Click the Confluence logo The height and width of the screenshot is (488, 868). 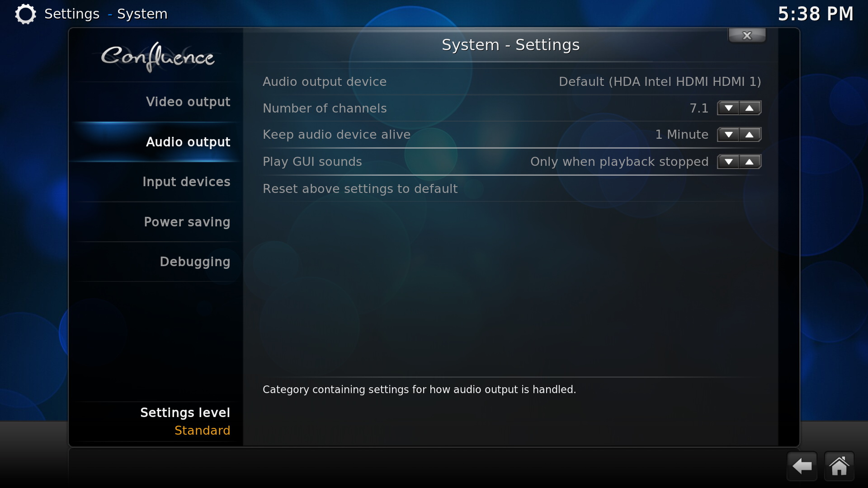pyautogui.click(x=157, y=57)
